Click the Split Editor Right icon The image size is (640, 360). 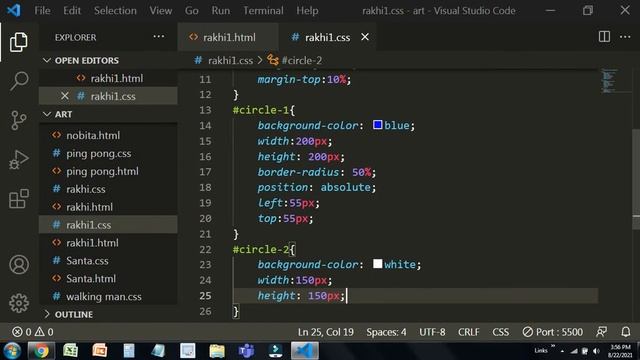click(x=604, y=37)
